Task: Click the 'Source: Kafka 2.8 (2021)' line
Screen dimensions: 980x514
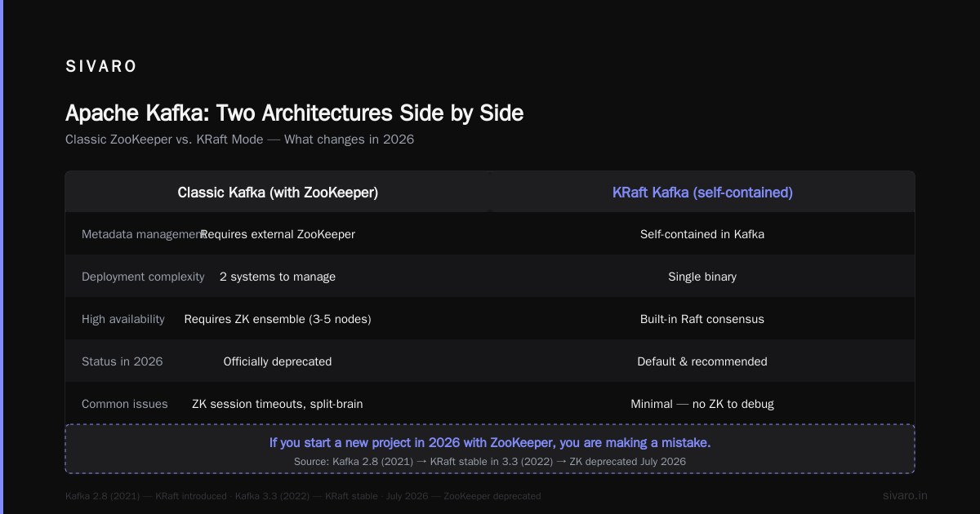Action: coord(490,462)
